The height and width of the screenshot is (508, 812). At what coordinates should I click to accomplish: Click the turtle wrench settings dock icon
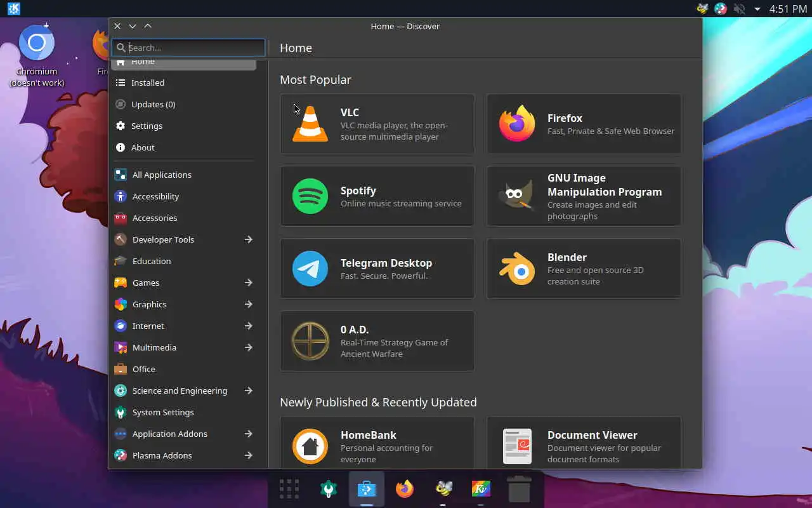click(x=328, y=489)
